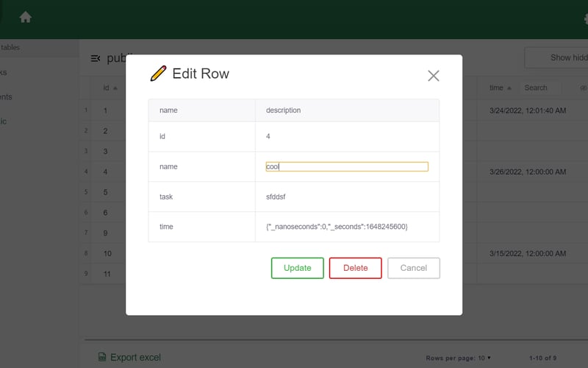
Task: Select background row with id 9
Action: click(x=105, y=233)
